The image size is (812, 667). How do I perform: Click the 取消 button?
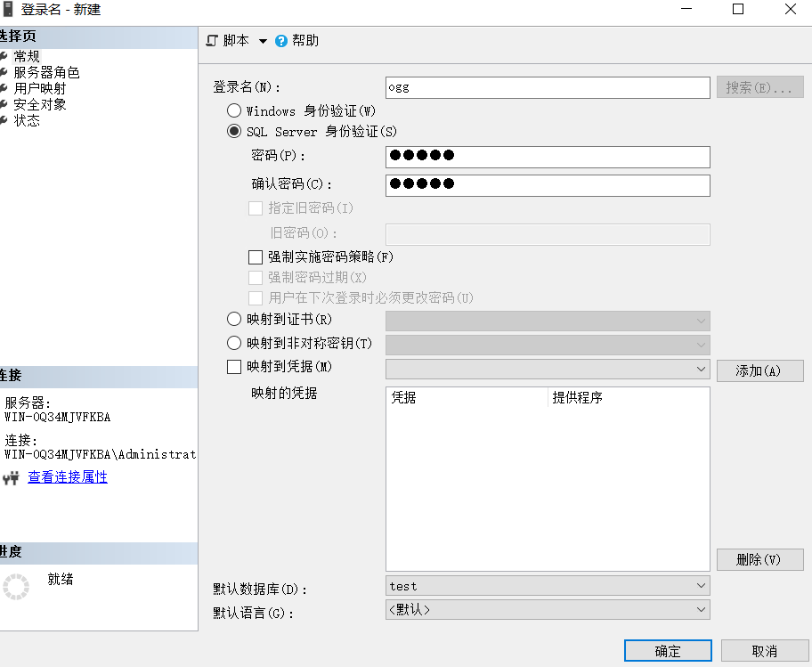pyautogui.click(x=764, y=650)
